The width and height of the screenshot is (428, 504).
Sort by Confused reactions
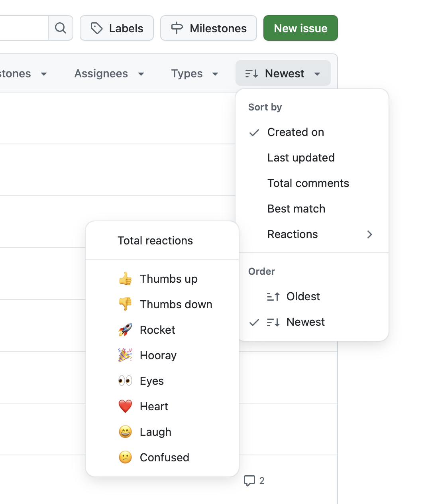(164, 457)
